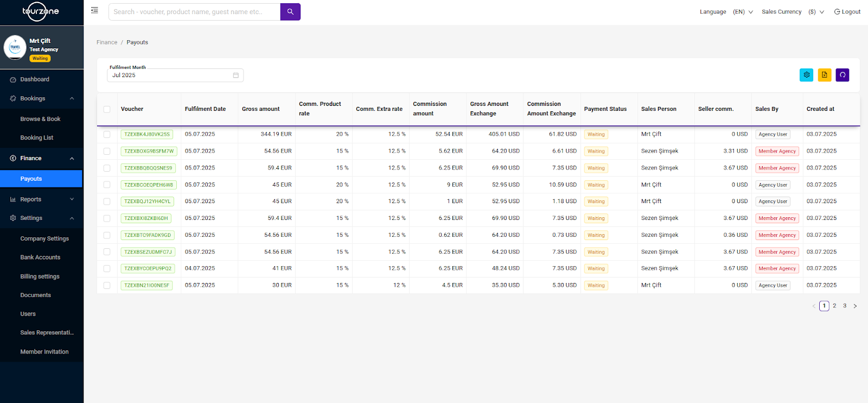Open Dashboard from the sidebar
The width and height of the screenshot is (868, 403).
click(x=35, y=79)
